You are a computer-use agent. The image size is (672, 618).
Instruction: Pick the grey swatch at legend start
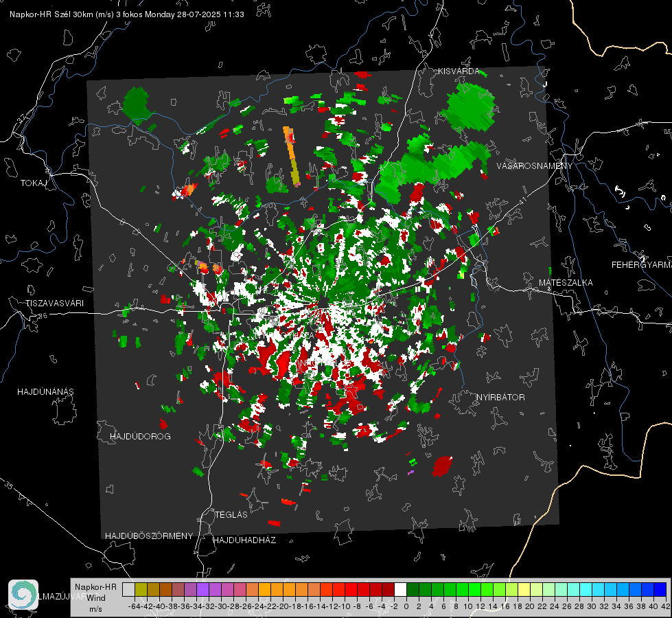pyautogui.click(x=128, y=589)
